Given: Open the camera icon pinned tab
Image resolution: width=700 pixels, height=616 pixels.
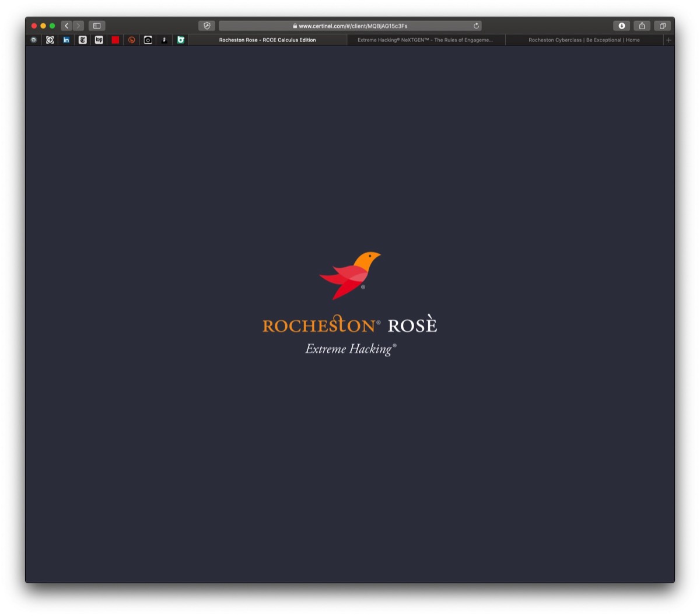Looking at the screenshot, I should [x=148, y=40].
